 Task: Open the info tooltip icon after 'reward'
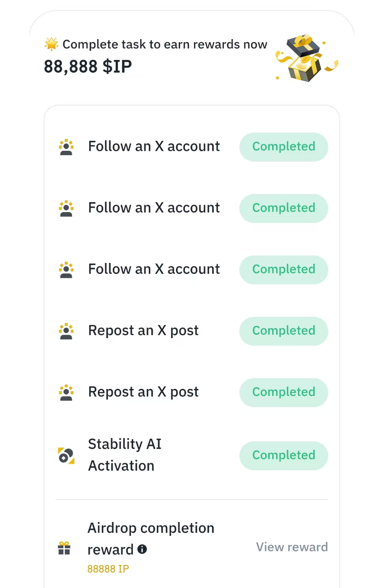(x=142, y=549)
